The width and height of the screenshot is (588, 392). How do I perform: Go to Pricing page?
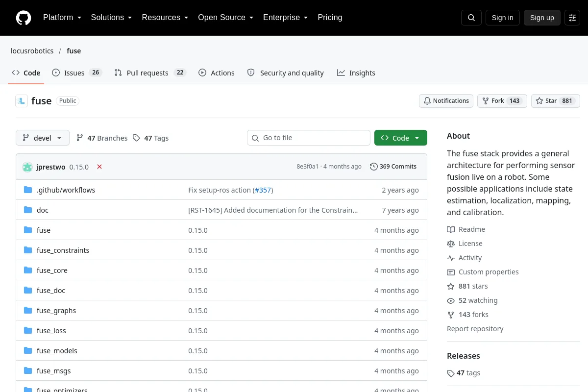[330, 18]
